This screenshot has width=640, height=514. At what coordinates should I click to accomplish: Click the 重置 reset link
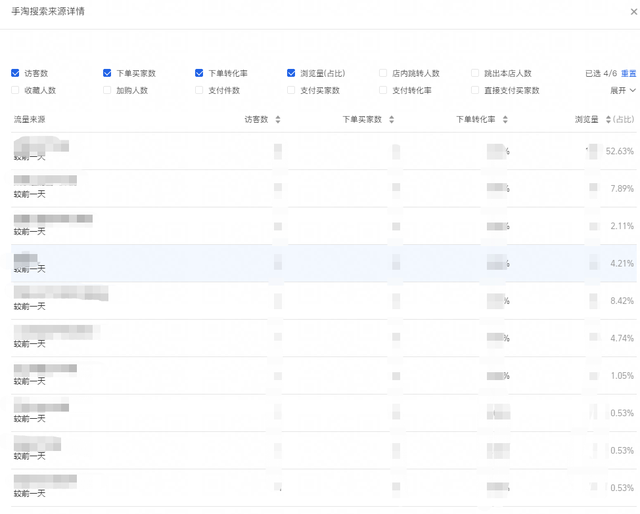628,73
